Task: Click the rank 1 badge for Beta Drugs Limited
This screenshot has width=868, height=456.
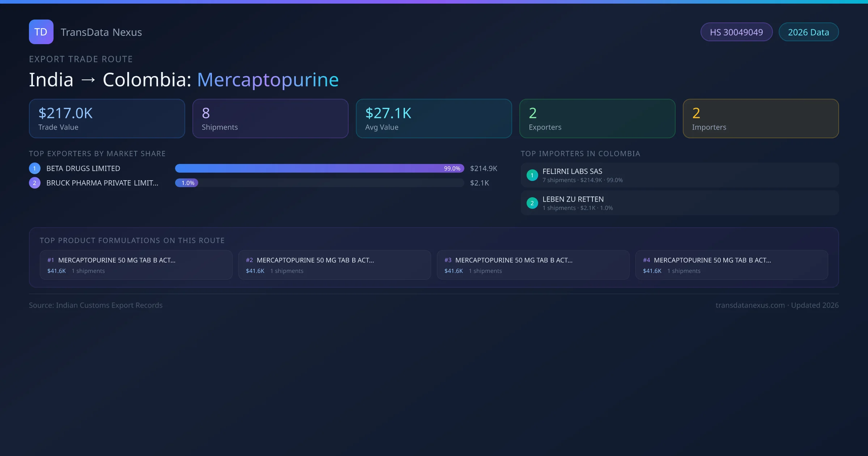Action: coord(35,168)
